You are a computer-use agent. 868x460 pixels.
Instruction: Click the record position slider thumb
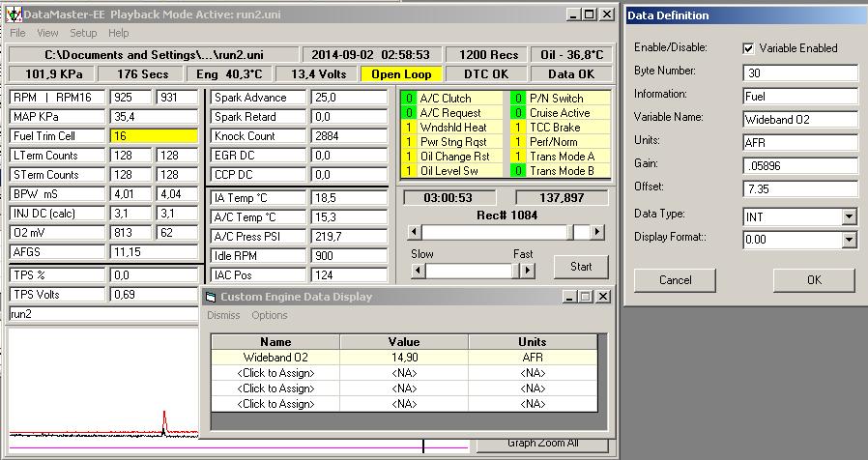coord(570,232)
